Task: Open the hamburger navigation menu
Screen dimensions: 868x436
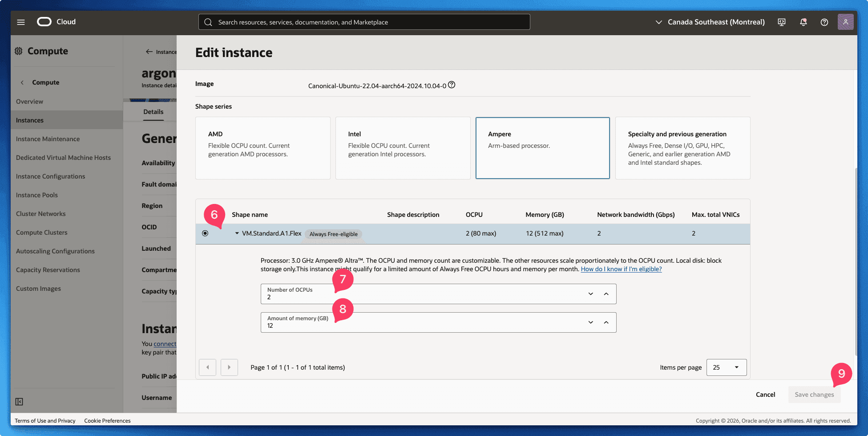Action: click(x=21, y=22)
